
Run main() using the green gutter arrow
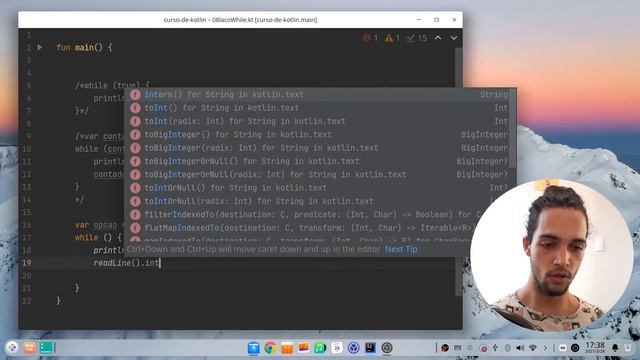click(40, 47)
